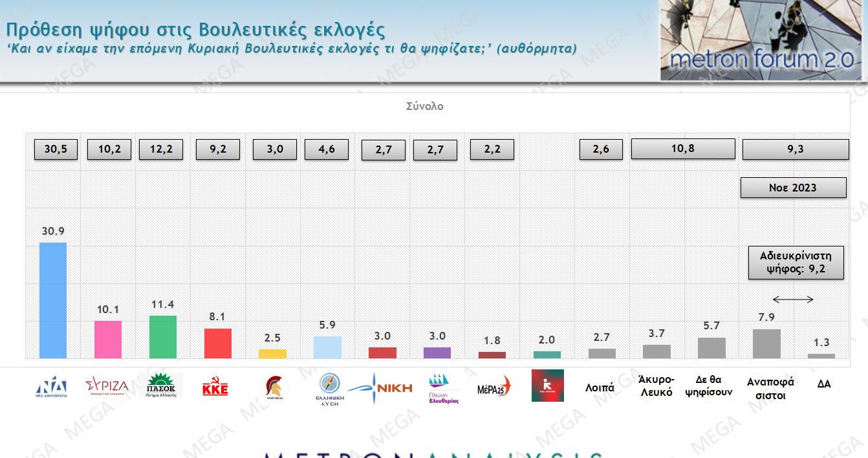Select the red-green Νέα Αριστερά logo
Screen dimensions: 868x458
pyautogui.click(x=547, y=386)
